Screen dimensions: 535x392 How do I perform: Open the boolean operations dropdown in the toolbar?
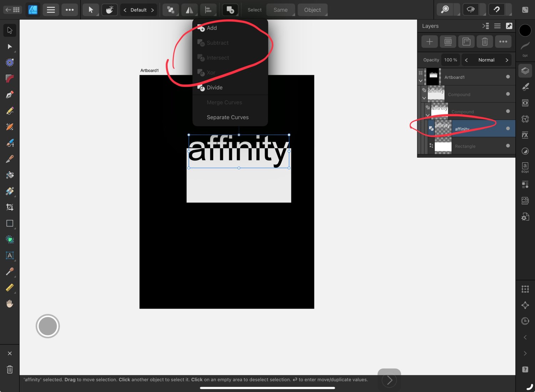pyautogui.click(x=230, y=10)
